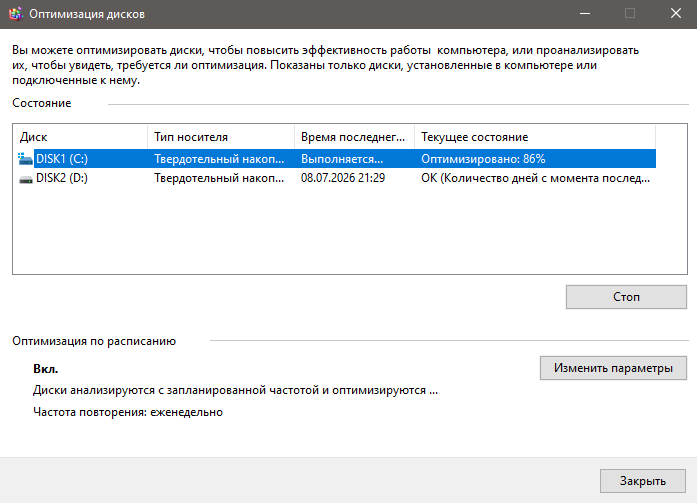Click the 08.07.2026 21:29 date cell

(343, 178)
